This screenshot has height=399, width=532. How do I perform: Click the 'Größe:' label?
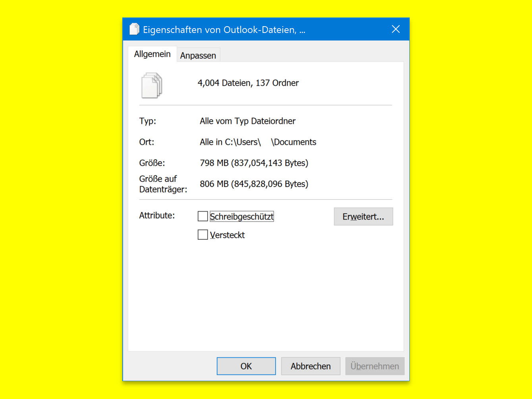[x=152, y=163]
